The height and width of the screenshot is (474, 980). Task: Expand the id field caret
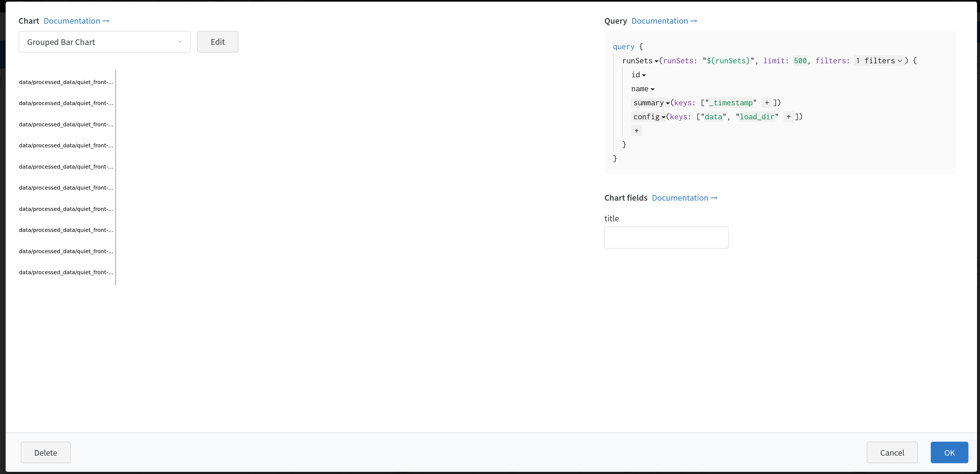point(644,75)
